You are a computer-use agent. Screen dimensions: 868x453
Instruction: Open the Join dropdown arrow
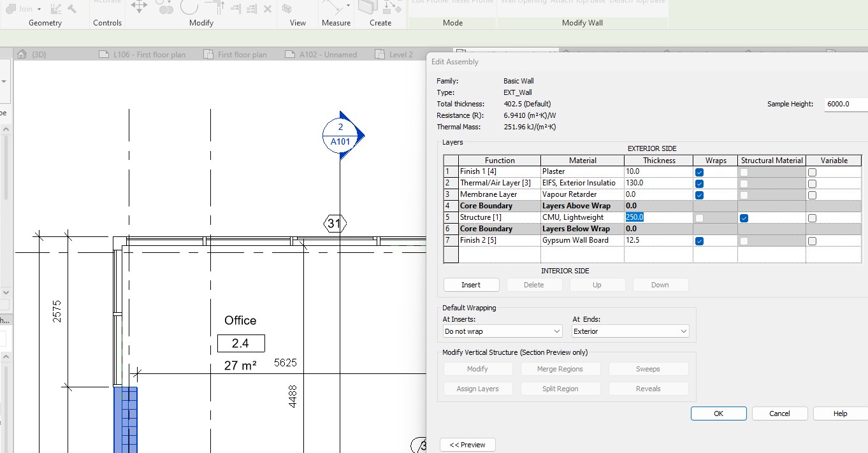39,9
